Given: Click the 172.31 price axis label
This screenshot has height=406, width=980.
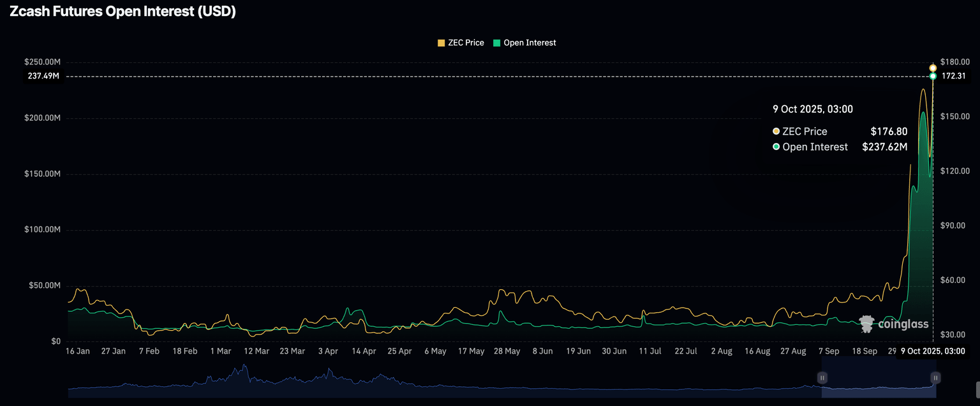Looking at the screenshot, I should point(954,76).
